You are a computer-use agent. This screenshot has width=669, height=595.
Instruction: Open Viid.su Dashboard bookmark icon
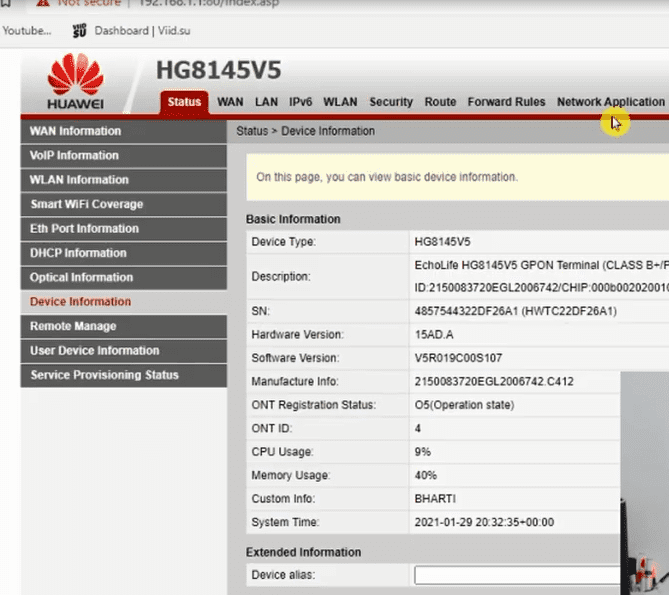(79, 31)
